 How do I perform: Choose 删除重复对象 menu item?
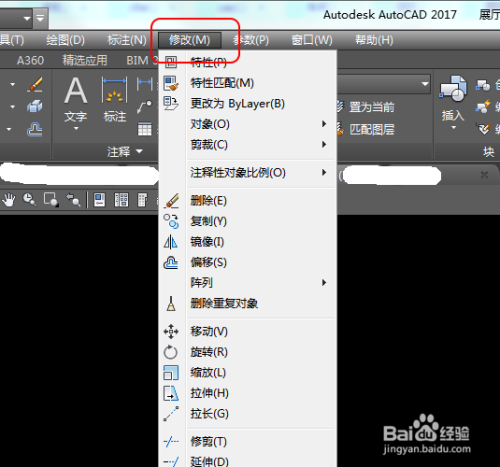pos(248,303)
